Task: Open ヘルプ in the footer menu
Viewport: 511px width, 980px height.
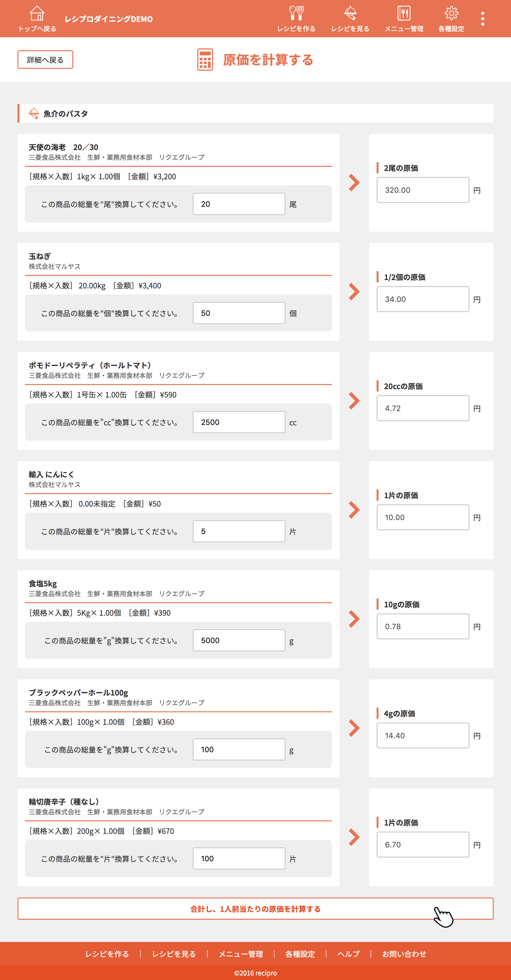Action: click(x=348, y=954)
